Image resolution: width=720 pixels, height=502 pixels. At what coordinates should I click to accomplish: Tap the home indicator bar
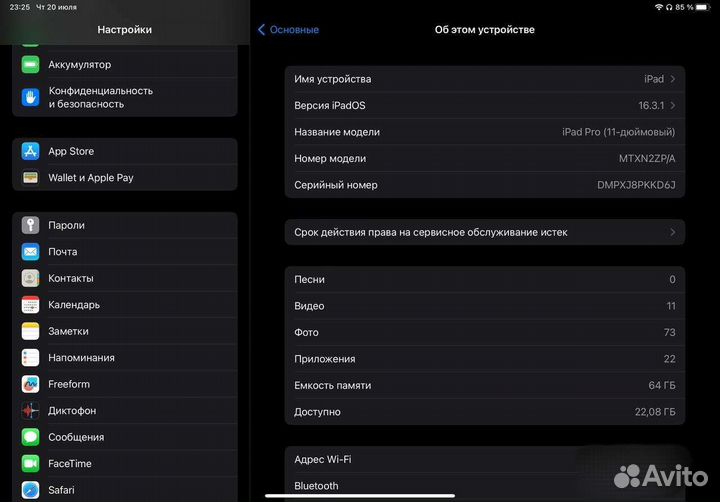(x=360, y=496)
